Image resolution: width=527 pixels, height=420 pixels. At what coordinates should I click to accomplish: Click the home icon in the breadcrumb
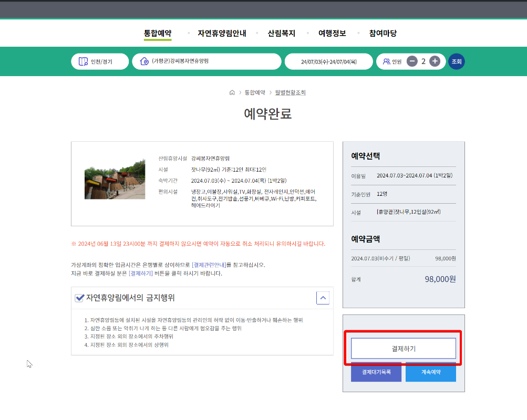coord(232,92)
